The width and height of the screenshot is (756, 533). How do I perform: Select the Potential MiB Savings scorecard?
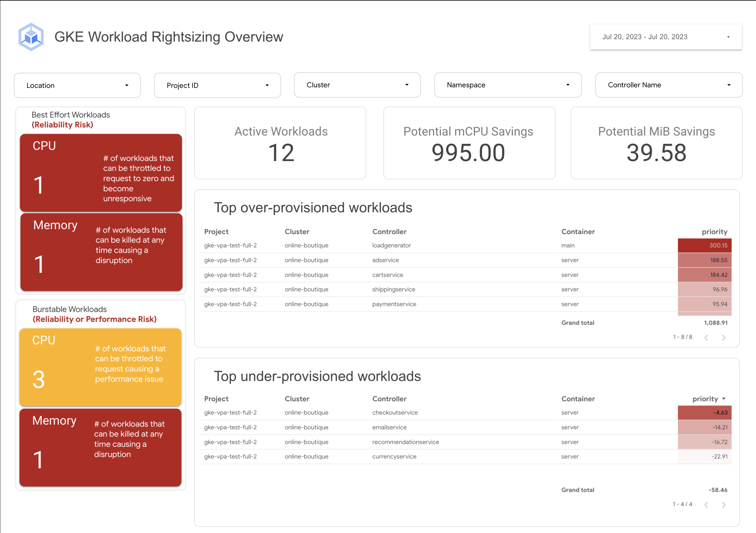tap(657, 143)
